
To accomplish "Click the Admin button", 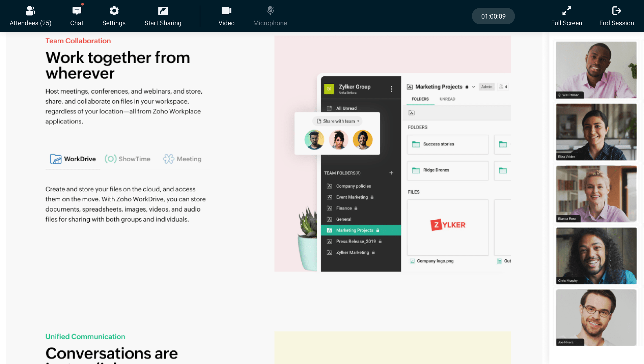I will click(487, 87).
